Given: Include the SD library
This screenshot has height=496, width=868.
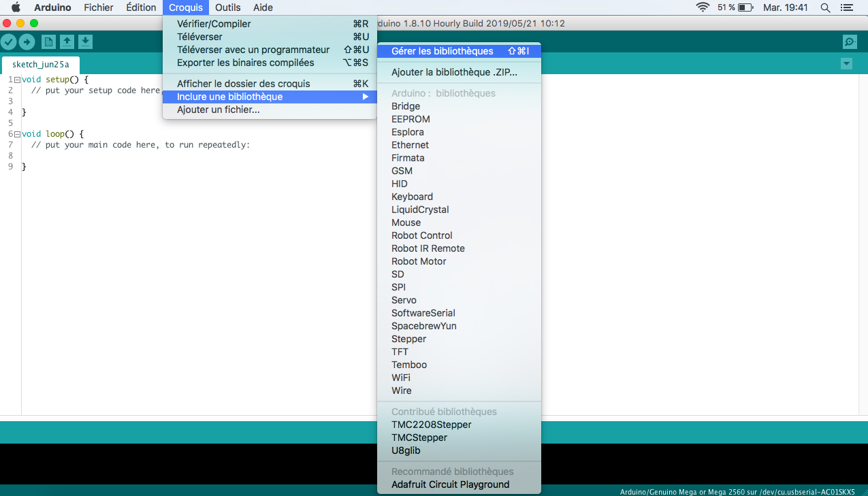Looking at the screenshot, I should pos(460,274).
